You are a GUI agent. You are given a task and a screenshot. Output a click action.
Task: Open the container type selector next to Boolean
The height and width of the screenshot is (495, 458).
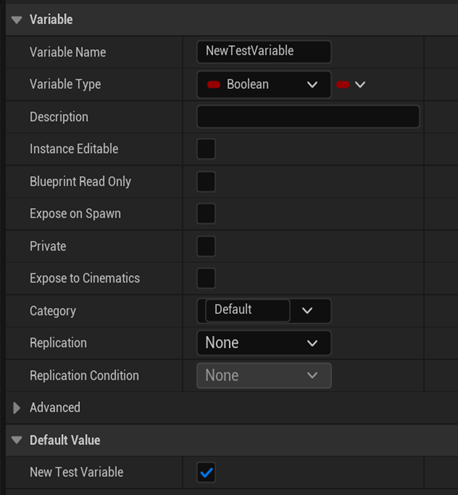coord(351,85)
